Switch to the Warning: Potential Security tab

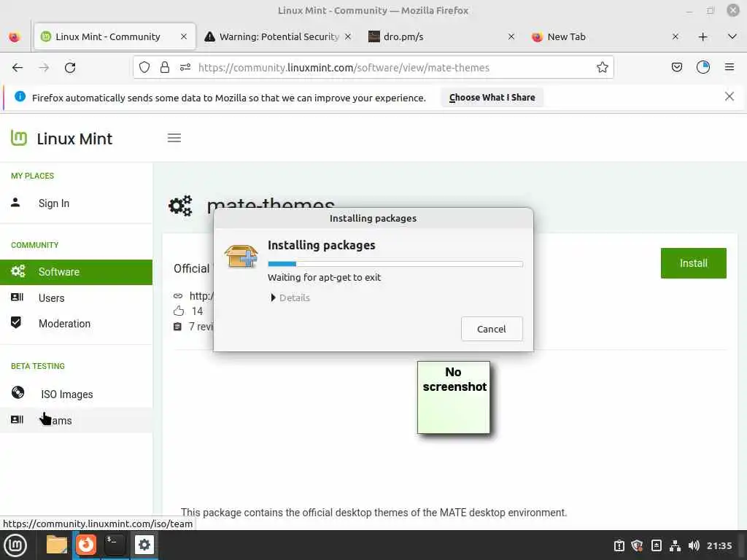click(x=278, y=36)
